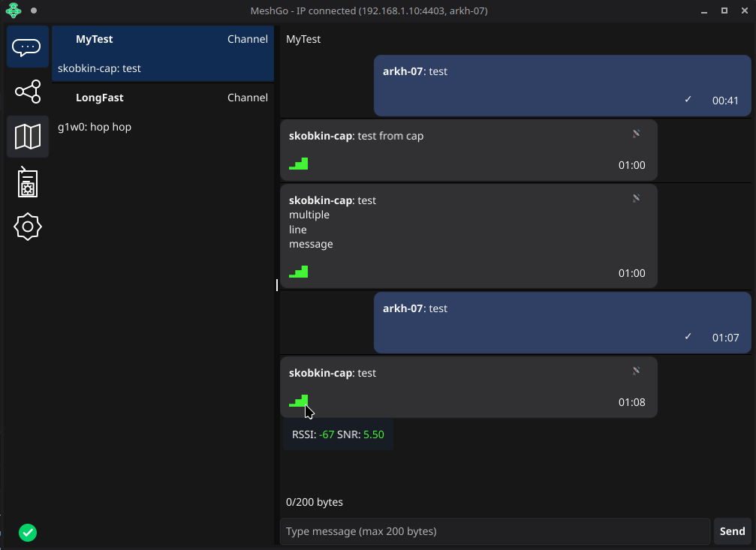The width and height of the screenshot is (756, 550).
Task: Click the green connection status checkmark
Action: 28,533
